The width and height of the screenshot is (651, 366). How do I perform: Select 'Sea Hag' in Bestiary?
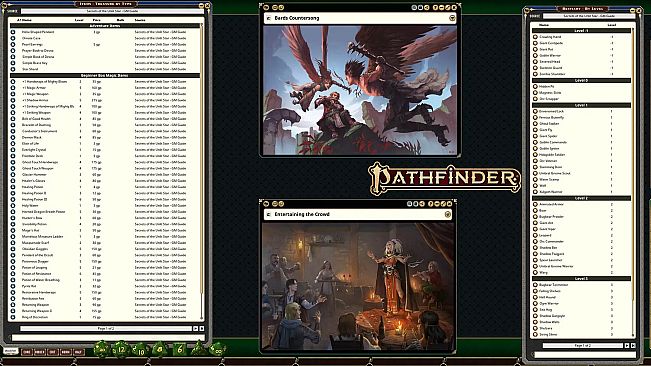click(581, 310)
